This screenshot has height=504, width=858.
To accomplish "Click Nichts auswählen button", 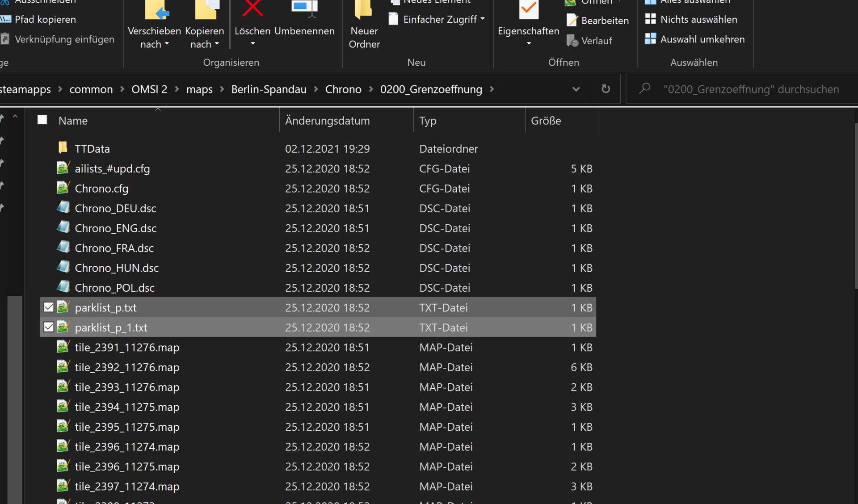I will point(698,19).
